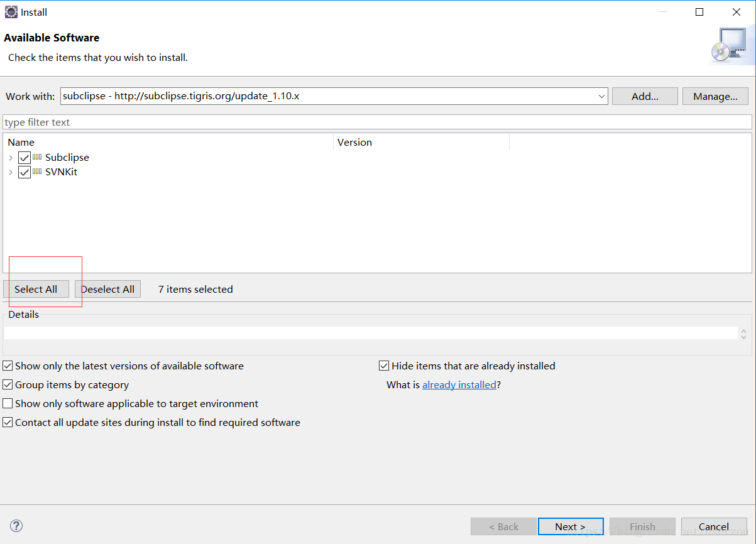The width and height of the screenshot is (756, 544).
Task: Click the Add... button
Action: click(645, 96)
